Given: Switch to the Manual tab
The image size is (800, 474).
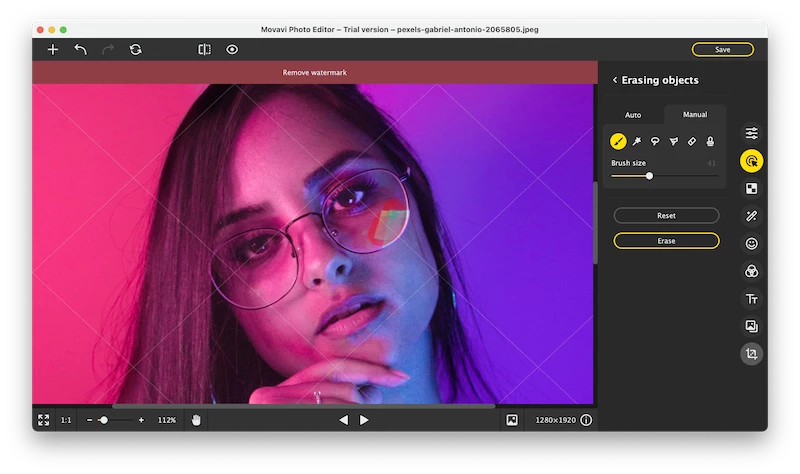Looking at the screenshot, I should point(695,114).
